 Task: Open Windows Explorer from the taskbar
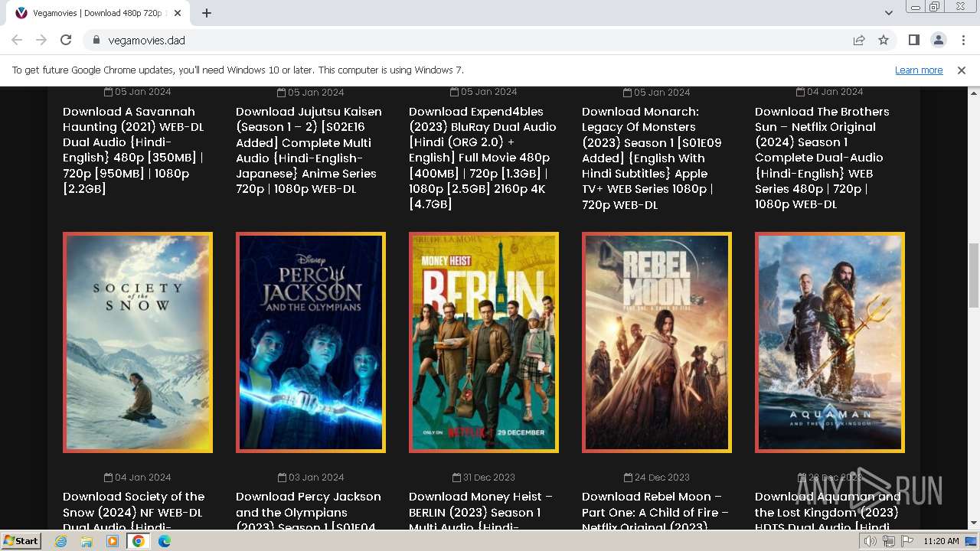[x=87, y=541]
